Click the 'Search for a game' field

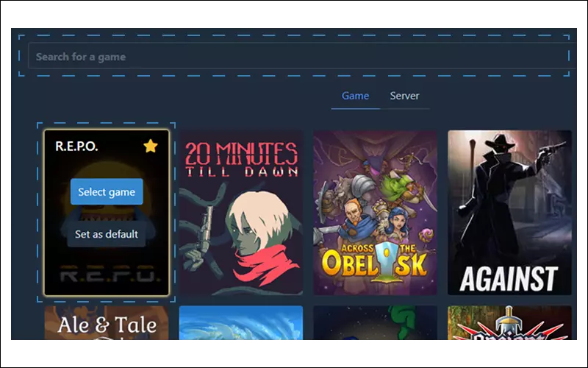coord(302,57)
